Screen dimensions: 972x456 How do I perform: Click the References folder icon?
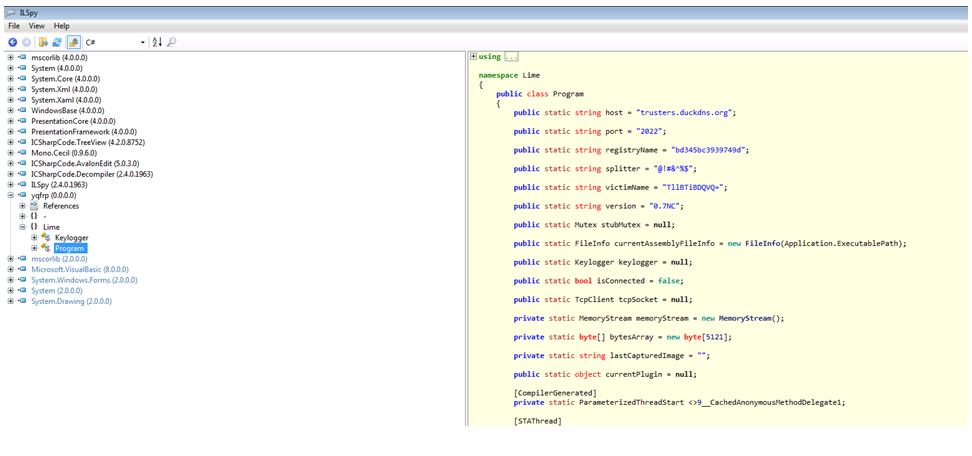pos(34,206)
